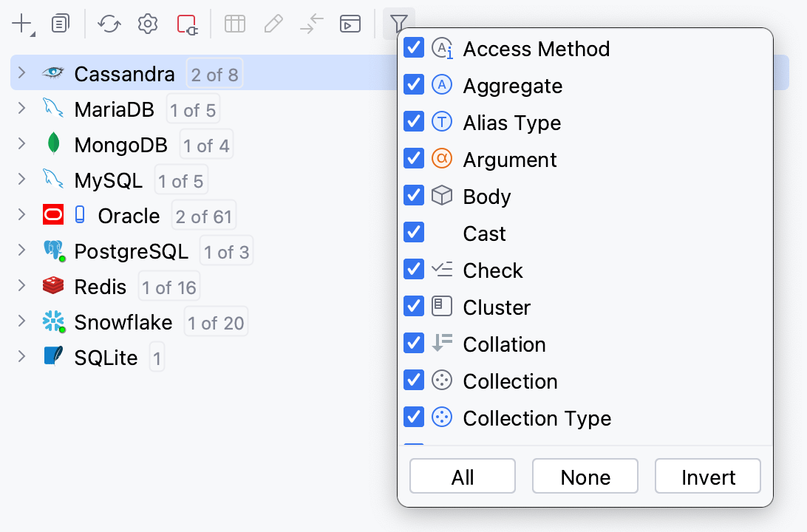Click the red disconnect icon
This screenshot has width=807, height=532.
tap(186, 23)
